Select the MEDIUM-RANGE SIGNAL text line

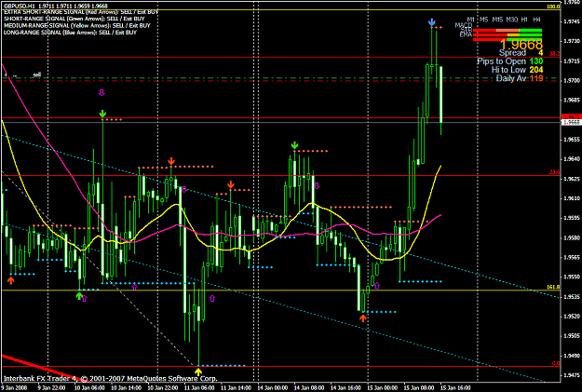point(77,26)
